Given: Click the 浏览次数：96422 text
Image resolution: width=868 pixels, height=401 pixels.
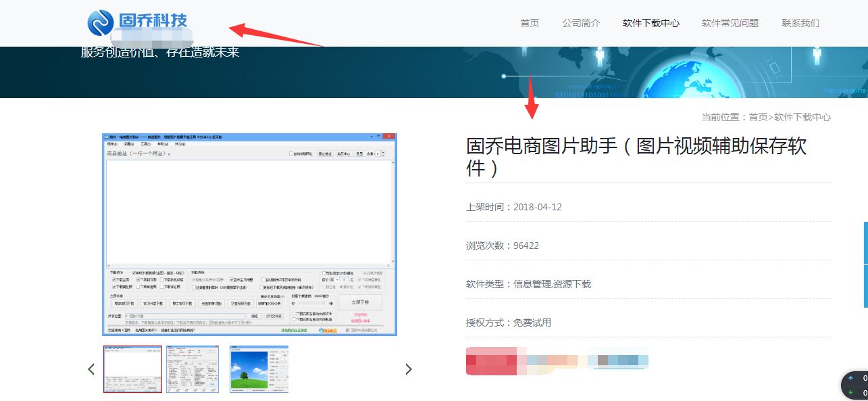Looking at the screenshot, I should click(503, 245).
